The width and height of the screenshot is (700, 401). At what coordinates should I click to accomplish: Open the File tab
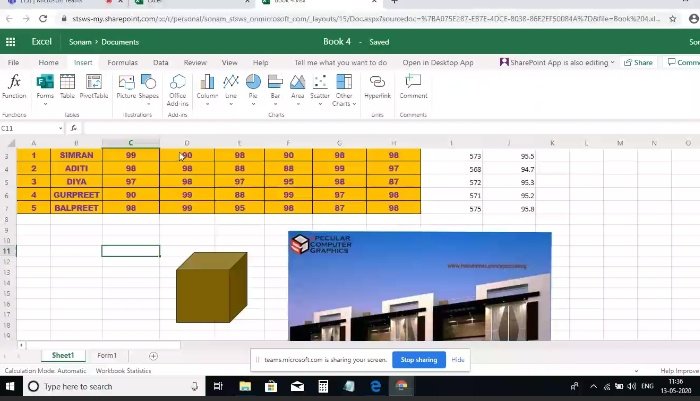pyautogui.click(x=13, y=63)
